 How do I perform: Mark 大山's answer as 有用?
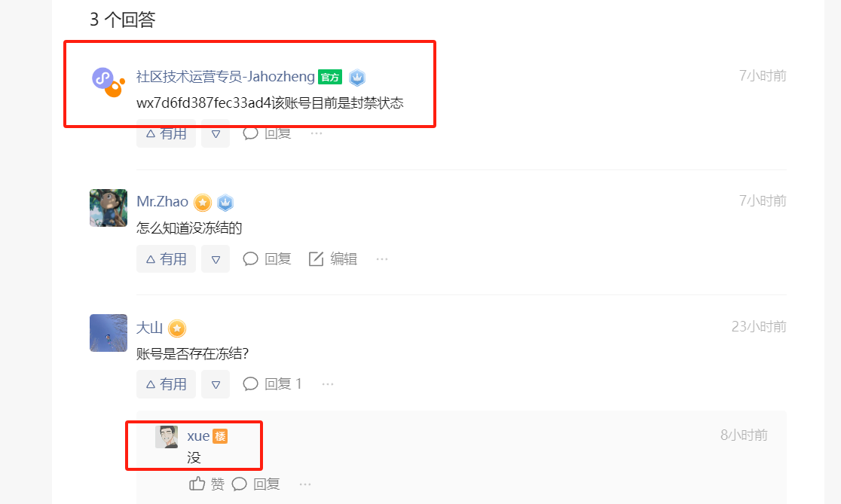click(167, 384)
